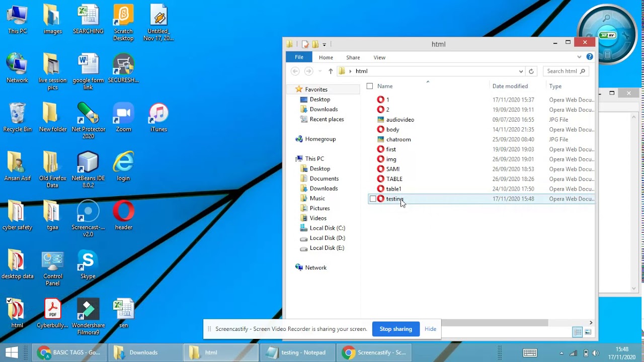Launch Skype from the desktop
The image size is (644, 362).
pyautogui.click(x=88, y=264)
